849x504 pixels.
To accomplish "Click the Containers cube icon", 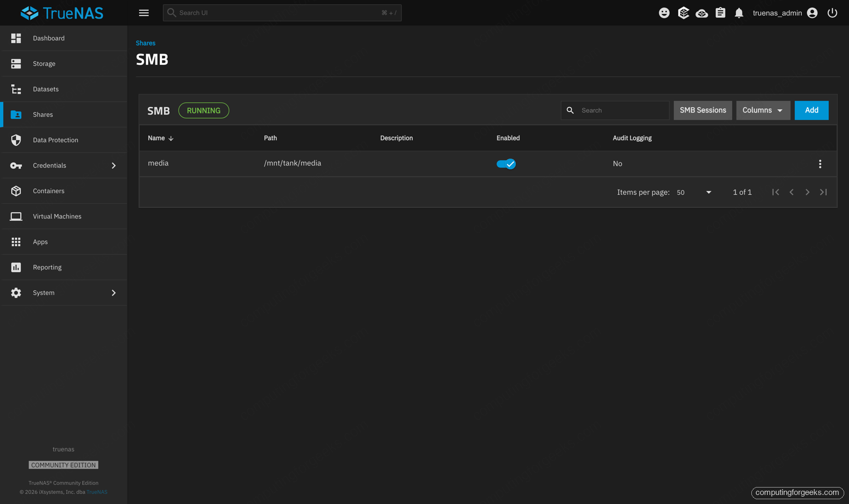I will coord(16,191).
